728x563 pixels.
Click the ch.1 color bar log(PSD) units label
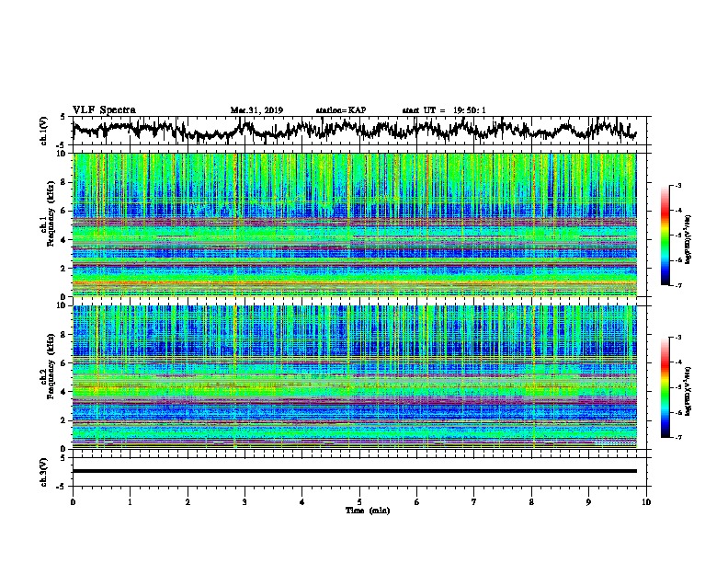click(688, 239)
